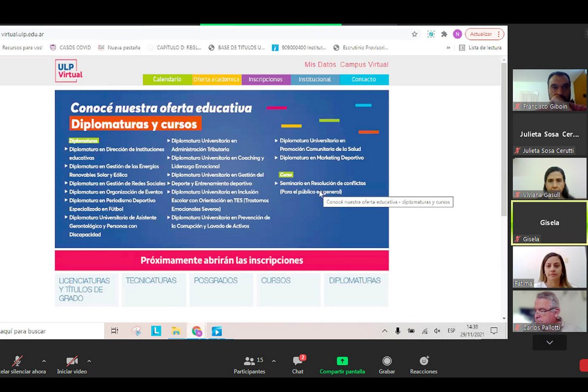Select the Inscripciones tab
This screenshot has width=588, height=392.
(266, 79)
